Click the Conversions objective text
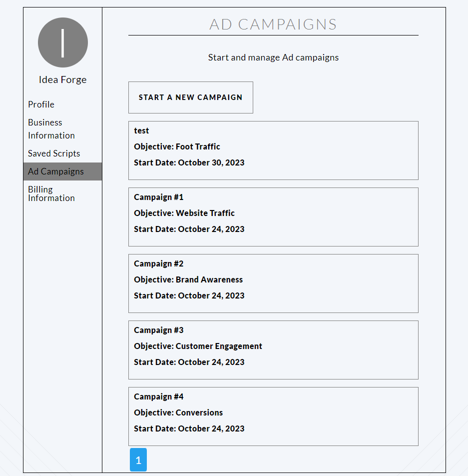Screen dimensions: 468x476 coord(199,412)
